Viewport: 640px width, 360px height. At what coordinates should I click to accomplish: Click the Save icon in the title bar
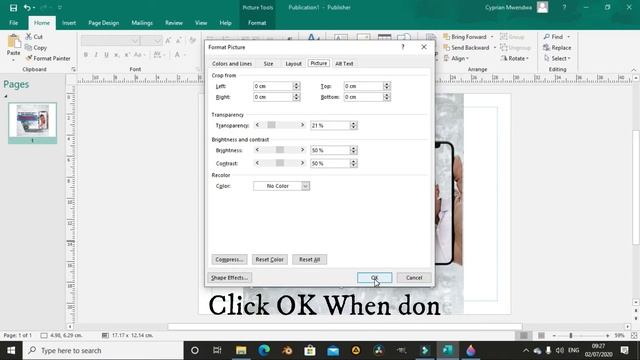click(x=13, y=8)
